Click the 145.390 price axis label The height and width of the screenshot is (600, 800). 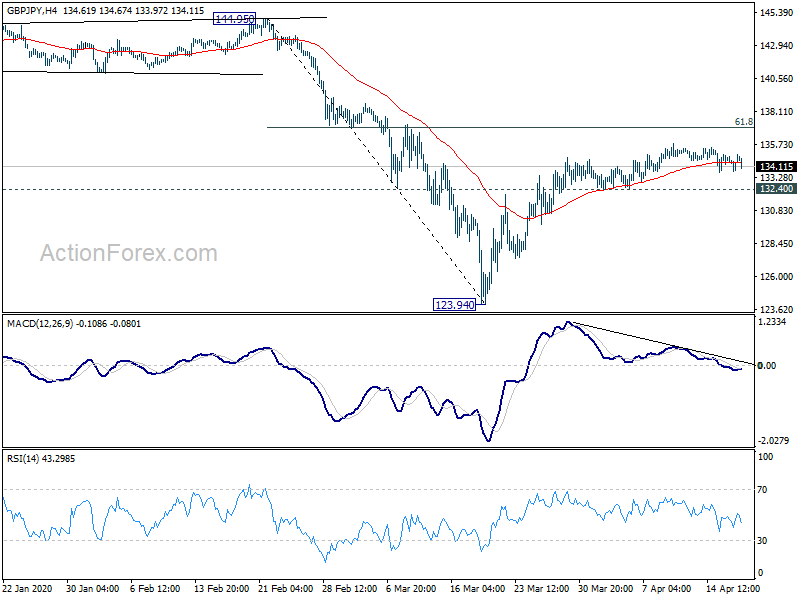coord(777,13)
